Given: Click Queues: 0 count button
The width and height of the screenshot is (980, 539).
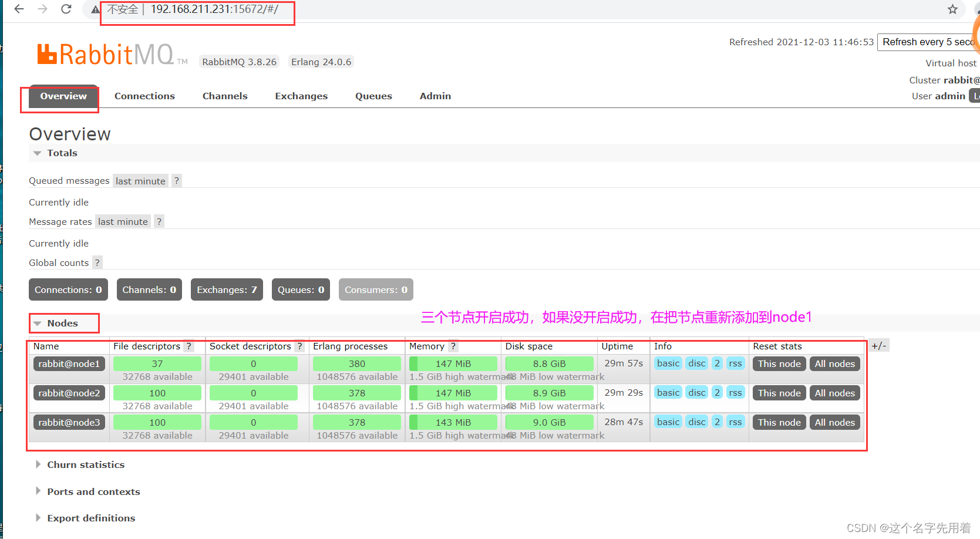Looking at the screenshot, I should click(301, 289).
